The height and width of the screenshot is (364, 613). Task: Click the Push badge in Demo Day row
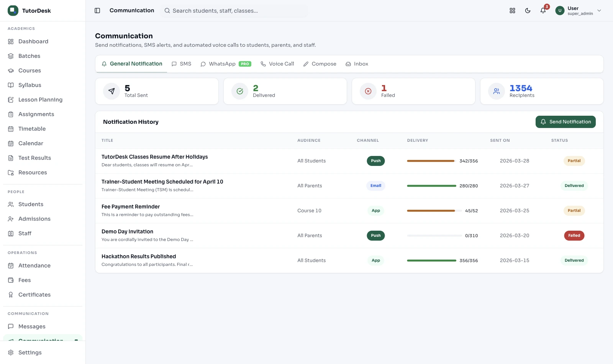click(x=376, y=236)
